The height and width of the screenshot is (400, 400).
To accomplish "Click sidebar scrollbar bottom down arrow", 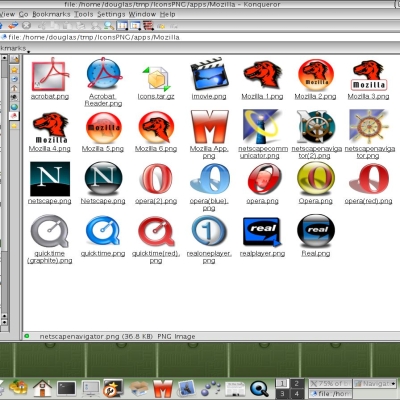I will click(x=4, y=322).
